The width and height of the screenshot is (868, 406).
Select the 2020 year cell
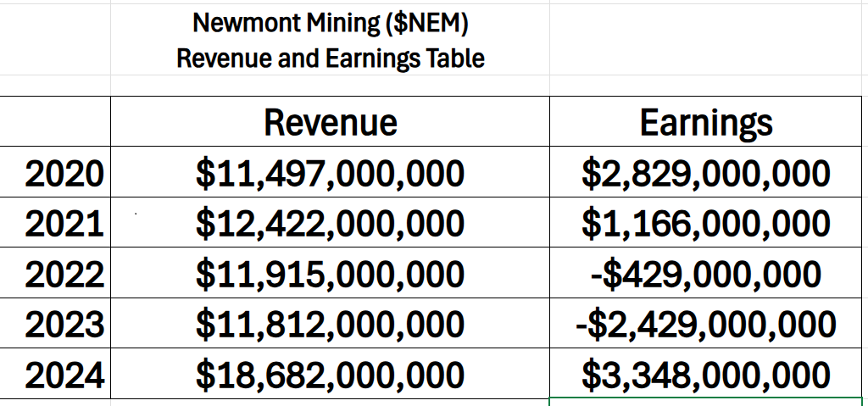[55, 172]
